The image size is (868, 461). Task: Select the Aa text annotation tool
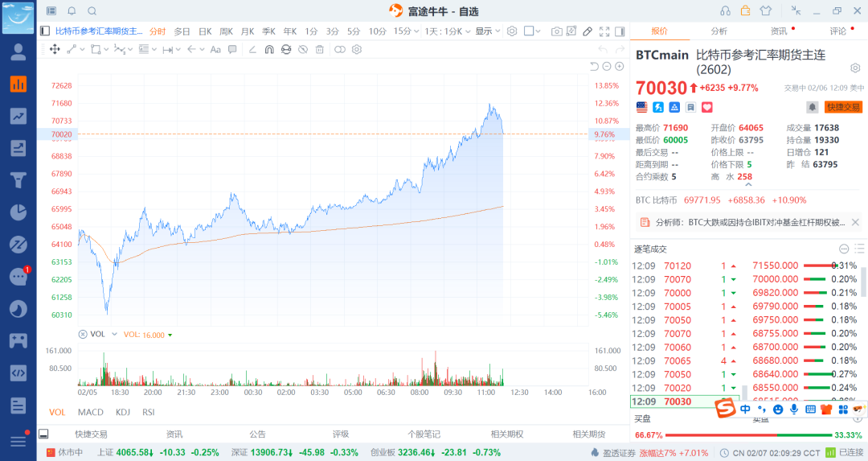(x=215, y=49)
